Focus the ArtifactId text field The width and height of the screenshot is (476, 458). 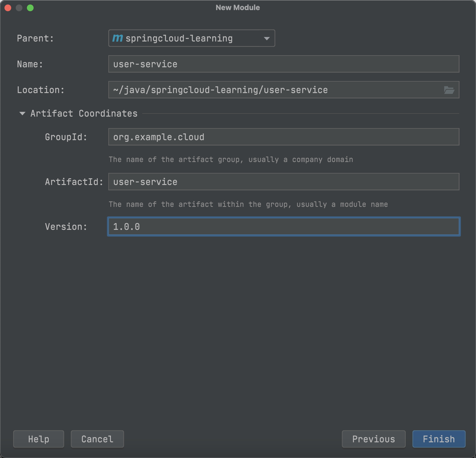point(283,182)
